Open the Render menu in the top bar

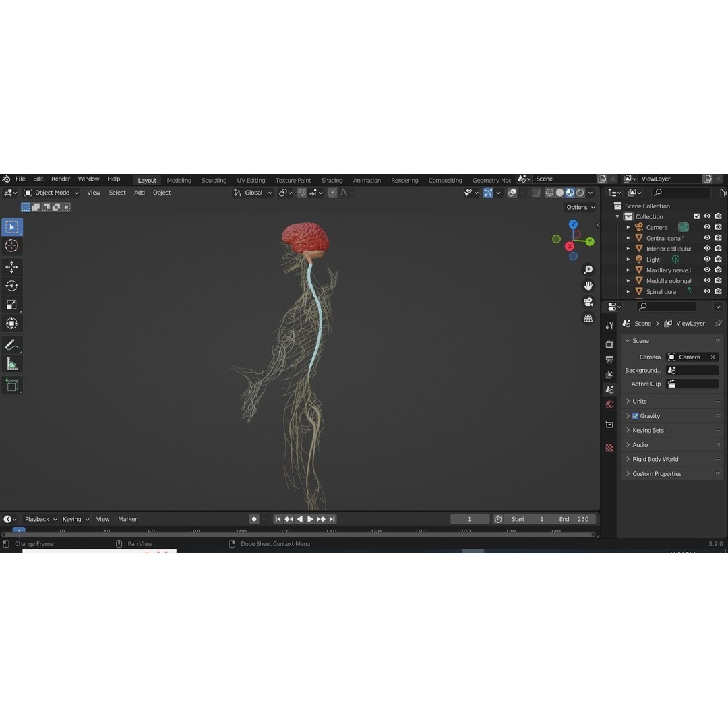pos(60,179)
